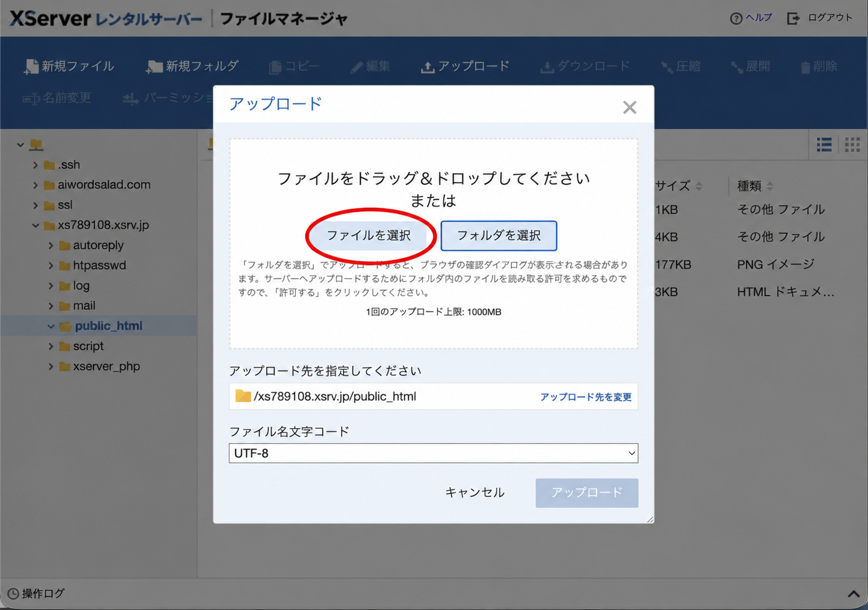Viewport: 868px width, 610px height.
Task: Click the 新規フォルダ toolbar button
Action: point(192,66)
